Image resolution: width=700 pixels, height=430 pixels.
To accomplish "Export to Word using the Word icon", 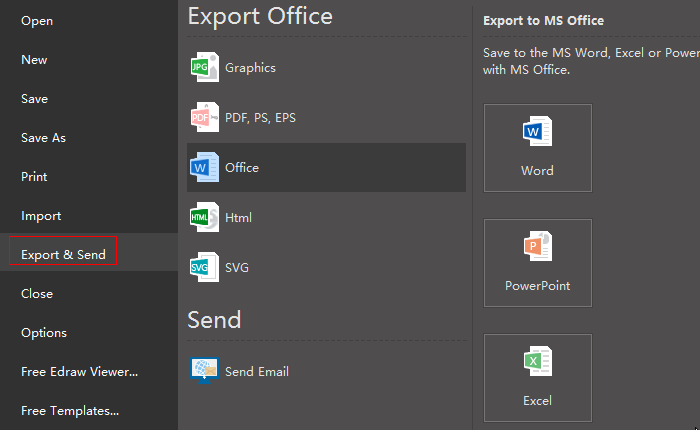I will pyautogui.click(x=537, y=133).
